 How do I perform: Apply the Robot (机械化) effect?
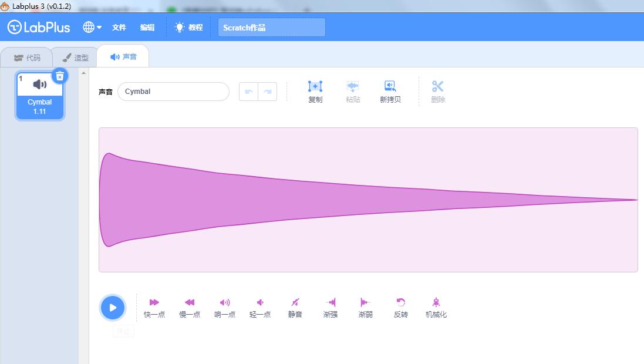pyautogui.click(x=436, y=302)
